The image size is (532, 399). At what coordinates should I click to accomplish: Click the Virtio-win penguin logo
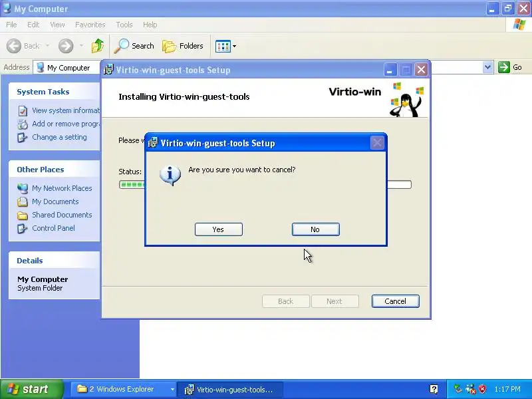tap(406, 100)
